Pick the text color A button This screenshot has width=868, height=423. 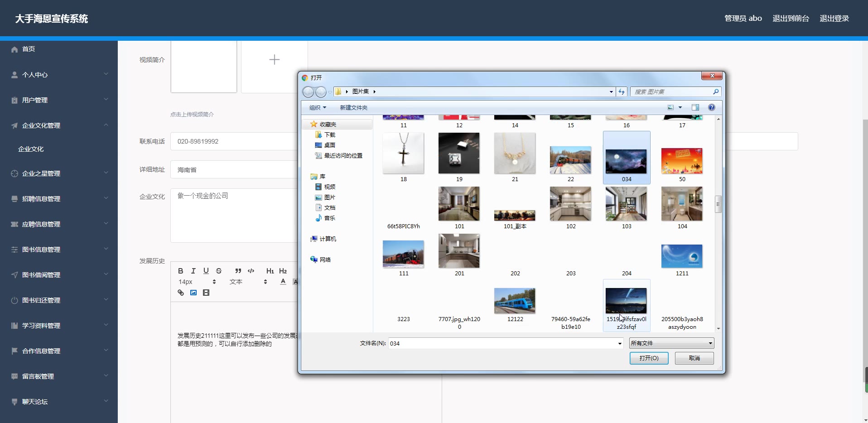coord(283,282)
